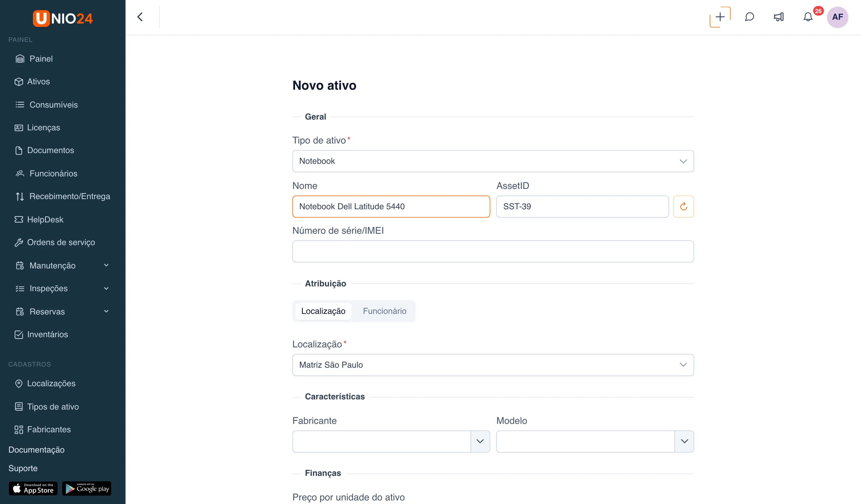Switch to the Funcionário attribution tab

click(385, 311)
